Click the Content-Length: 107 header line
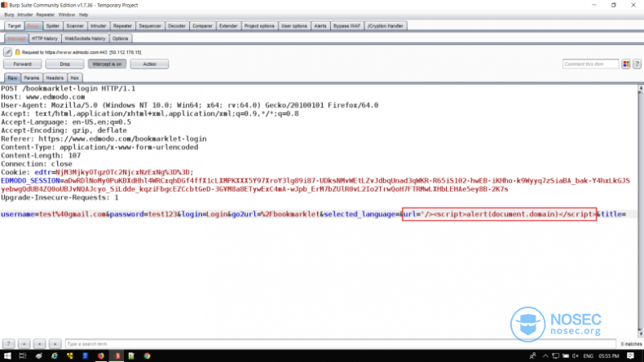This screenshot has width=644, height=362. click(x=41, y=156)
